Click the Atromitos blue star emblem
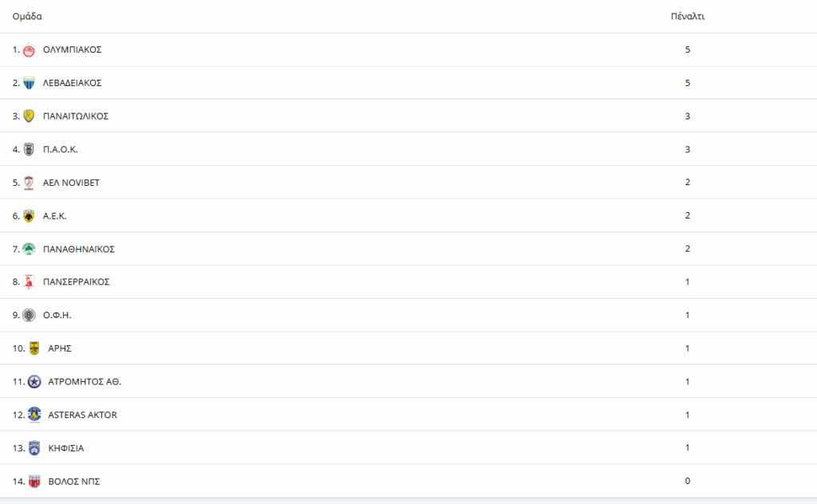Viewport: 817px width, 504px height. click(34, 382)
